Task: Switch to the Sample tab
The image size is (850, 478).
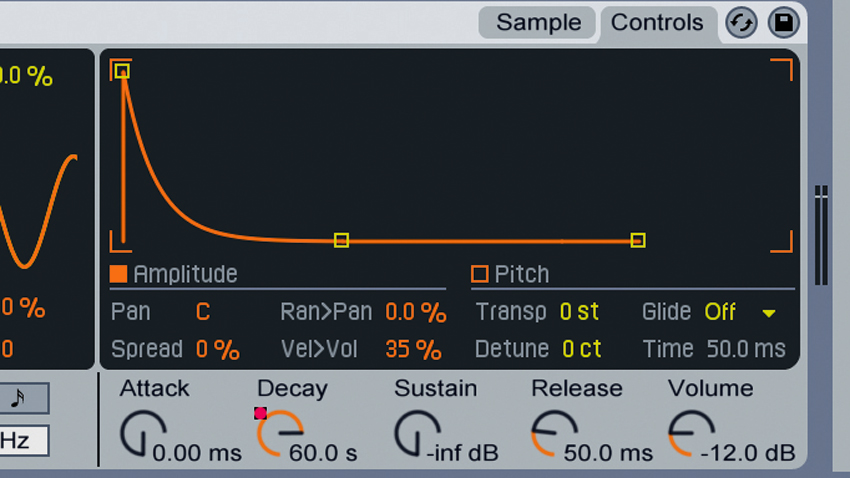Action: click(538, 23)
